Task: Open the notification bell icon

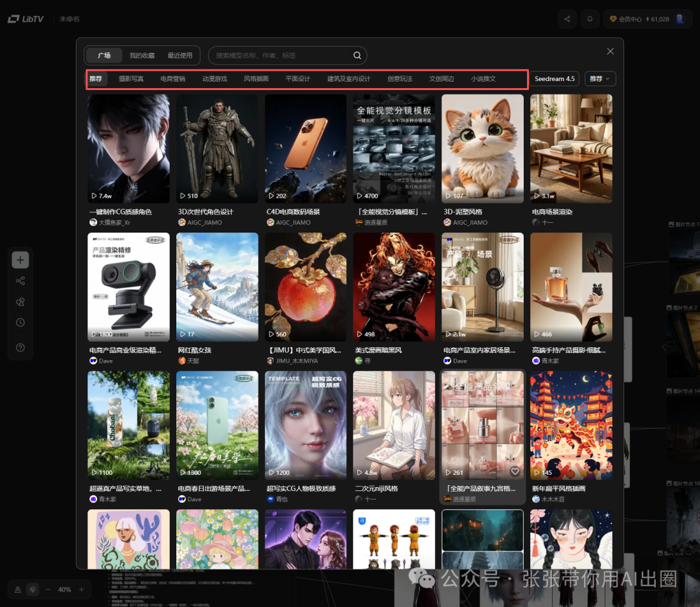Action: 590,19
